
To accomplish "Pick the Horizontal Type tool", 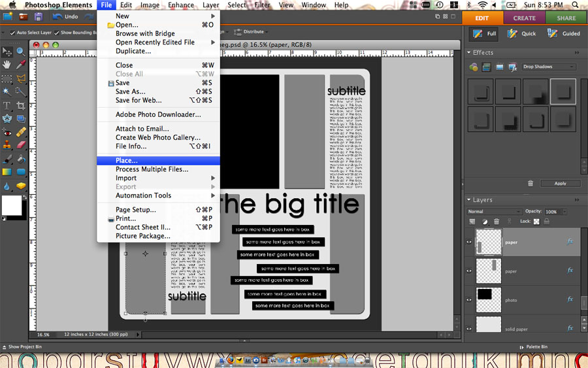I will (x=7, y=105).
